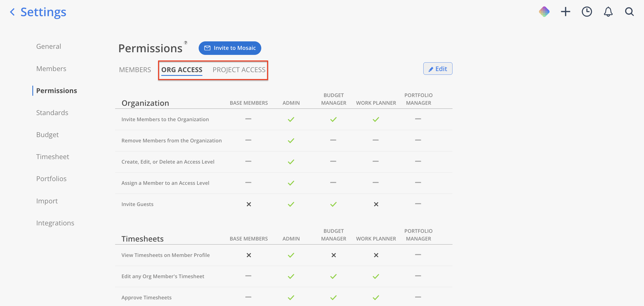Click Admin checkmark for View Timesheets on Member Profile

click(x=291, y=255)
